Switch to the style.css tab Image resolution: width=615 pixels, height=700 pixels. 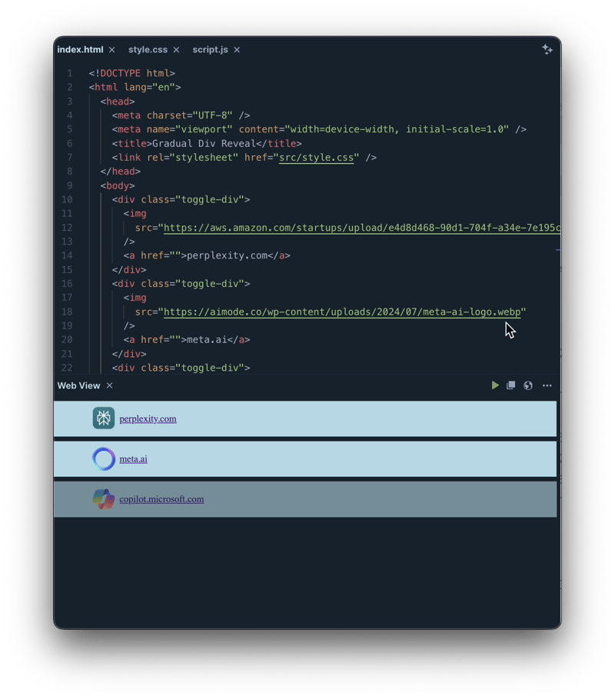click(x=148, y=49)
